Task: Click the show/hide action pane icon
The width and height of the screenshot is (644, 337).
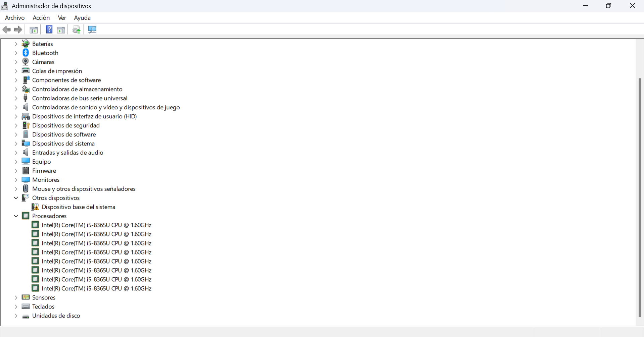Action: pos(61,30)
